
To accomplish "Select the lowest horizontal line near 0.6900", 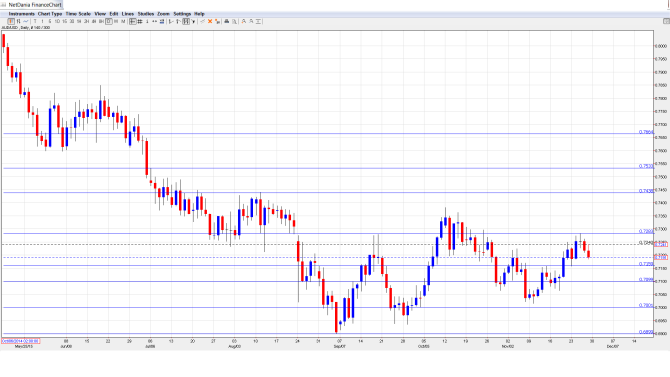I will (x=328, y=333).
